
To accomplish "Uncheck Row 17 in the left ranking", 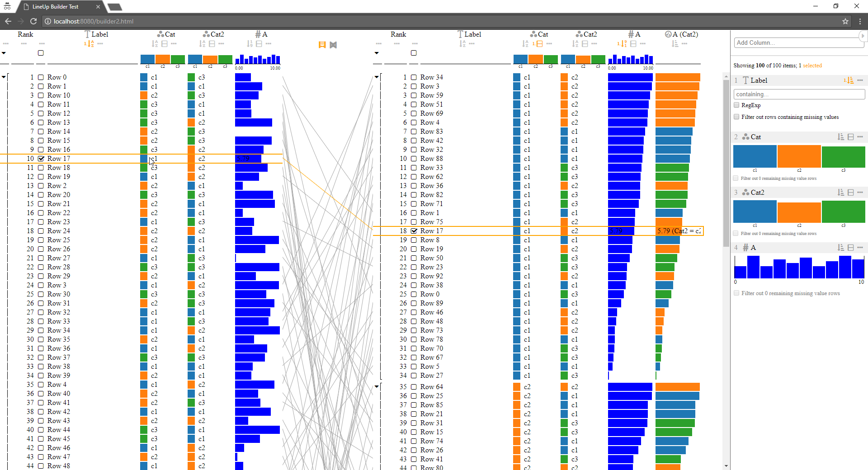I will [41, 159].
